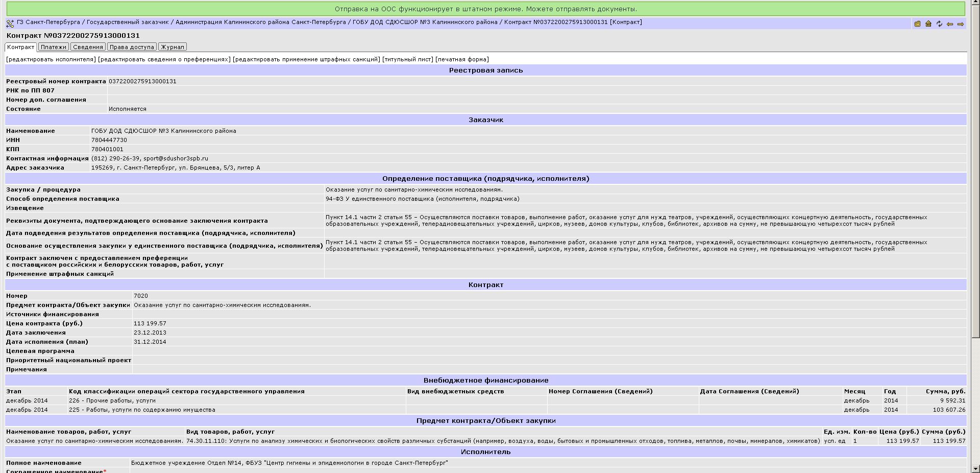Click редактировать сведения о преференциях link
This screenshot has height=473, width=980.
(164, 59)
